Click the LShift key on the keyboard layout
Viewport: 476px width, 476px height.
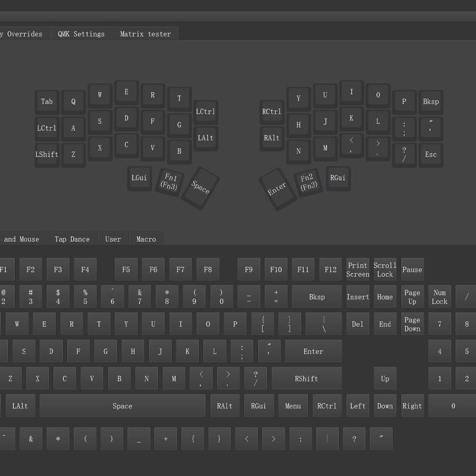click(47, 154)
